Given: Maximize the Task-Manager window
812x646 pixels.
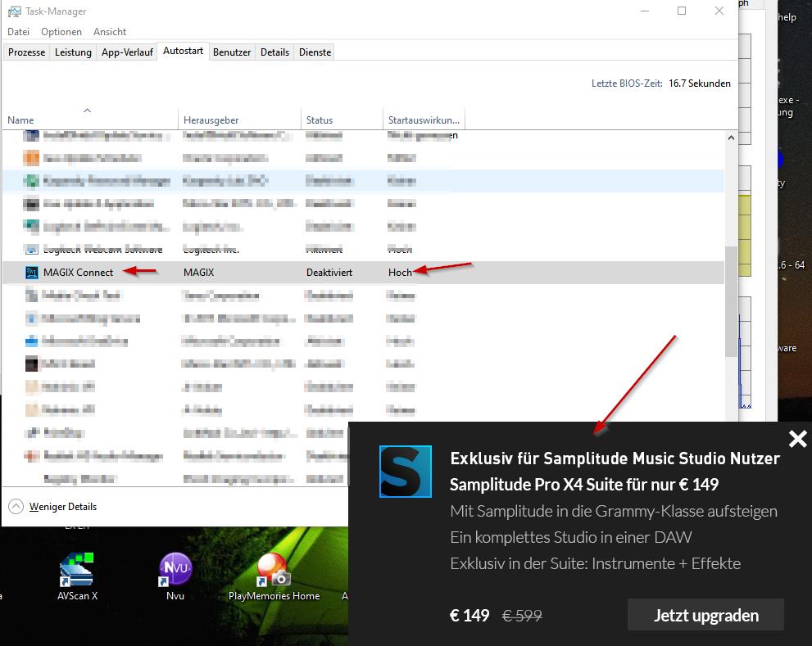Looking at the screenshot, I should 682,11.
